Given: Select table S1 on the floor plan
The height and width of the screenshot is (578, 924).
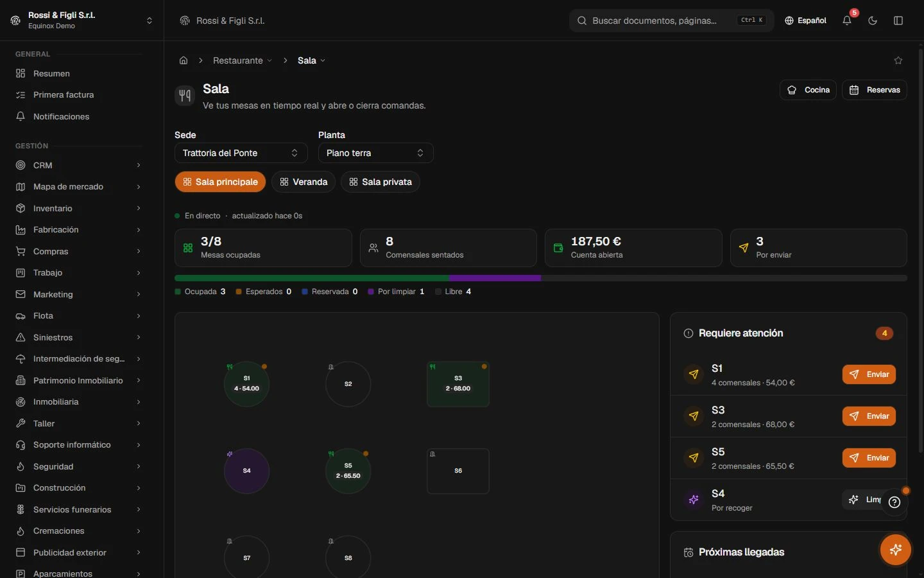Looking at the screenshot, I should (x=246, y=384).
